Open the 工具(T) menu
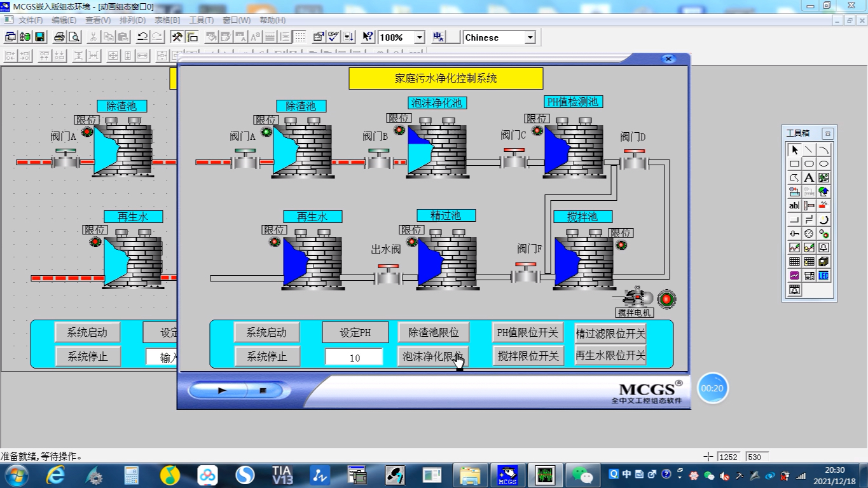 point(201,20)
